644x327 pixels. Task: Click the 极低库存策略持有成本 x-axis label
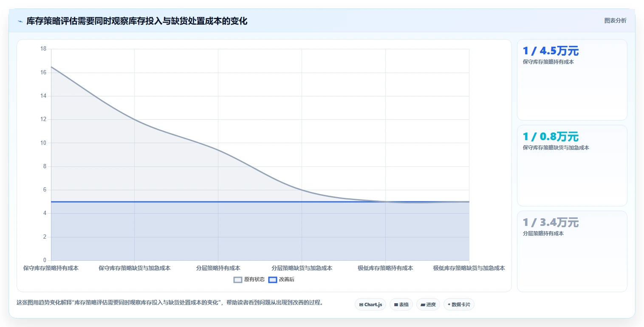385,268
